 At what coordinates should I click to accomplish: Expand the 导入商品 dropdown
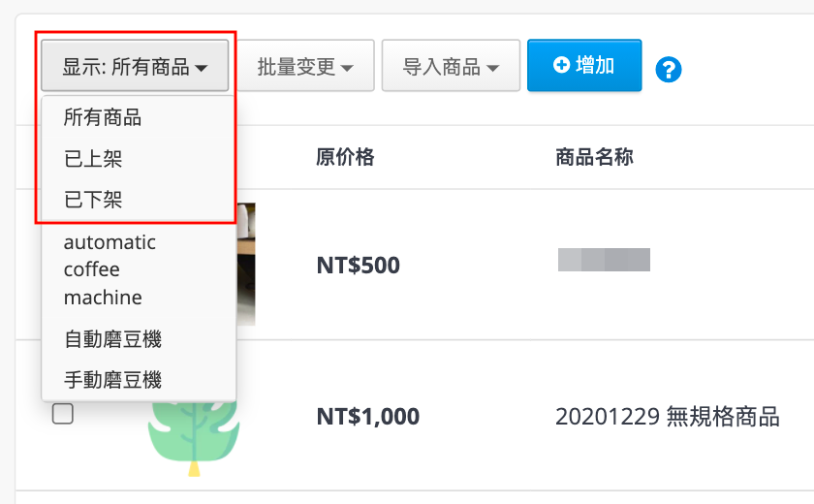pos(451,66)
